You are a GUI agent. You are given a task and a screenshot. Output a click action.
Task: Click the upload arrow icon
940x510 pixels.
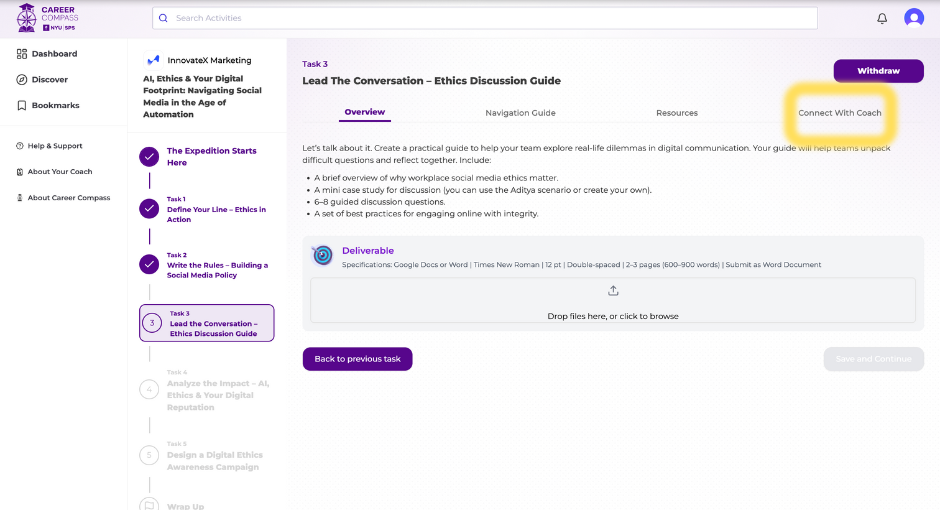pyautogui.click(x=613, y=291)
